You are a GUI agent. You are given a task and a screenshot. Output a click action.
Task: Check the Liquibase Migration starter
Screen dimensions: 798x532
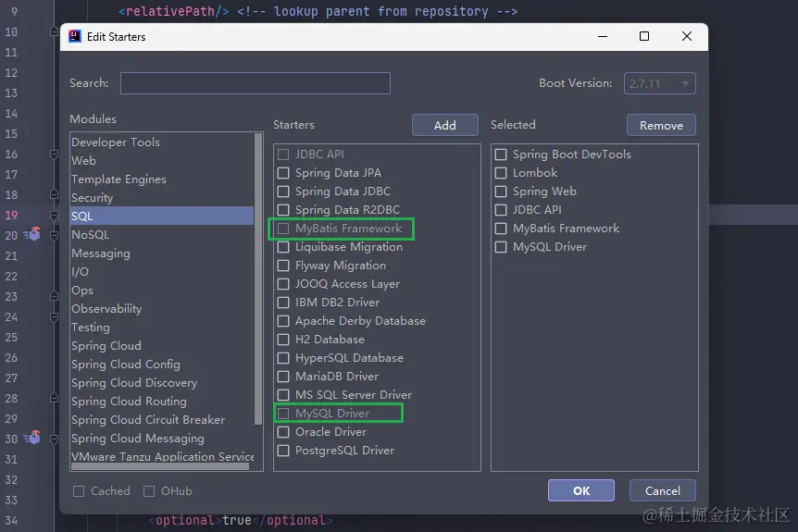[x=283, y=247]
